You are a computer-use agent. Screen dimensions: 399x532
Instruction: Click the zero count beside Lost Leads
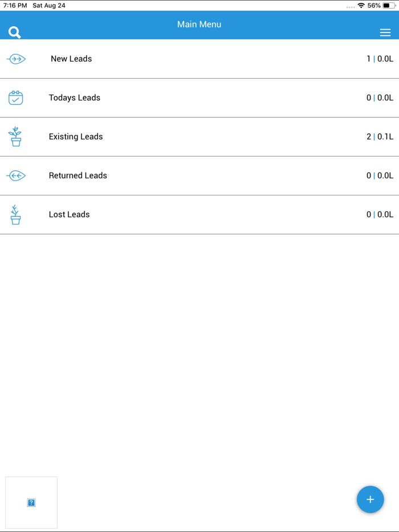coord(380,214)
